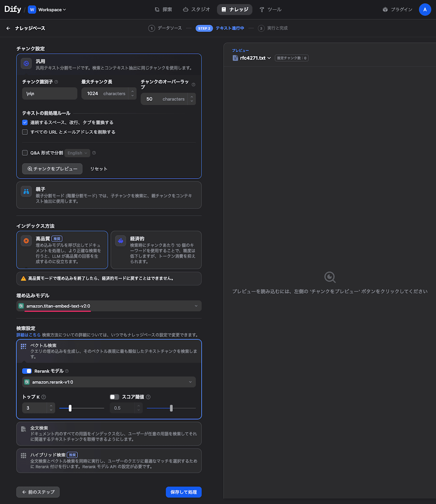Viewport: 436px width, 504px height.
Task: Open the amazon.rerank-v1:0 model dropdown
Action: point(109,382)
